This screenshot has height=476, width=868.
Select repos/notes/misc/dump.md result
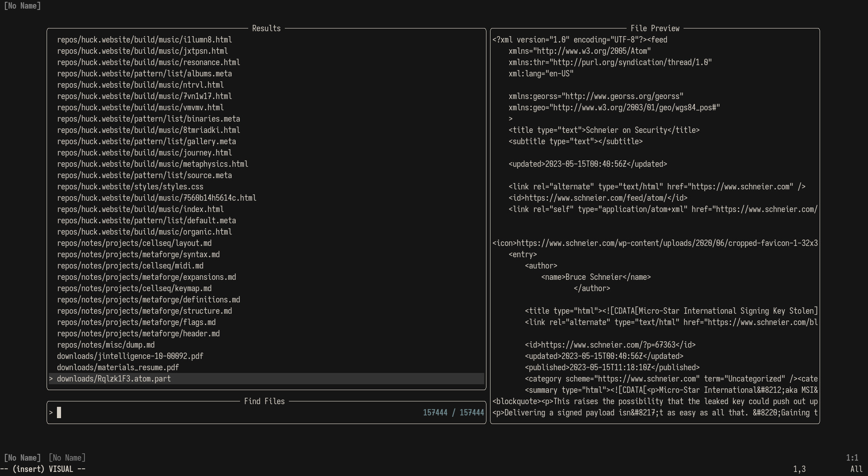[x=266, y=345]
